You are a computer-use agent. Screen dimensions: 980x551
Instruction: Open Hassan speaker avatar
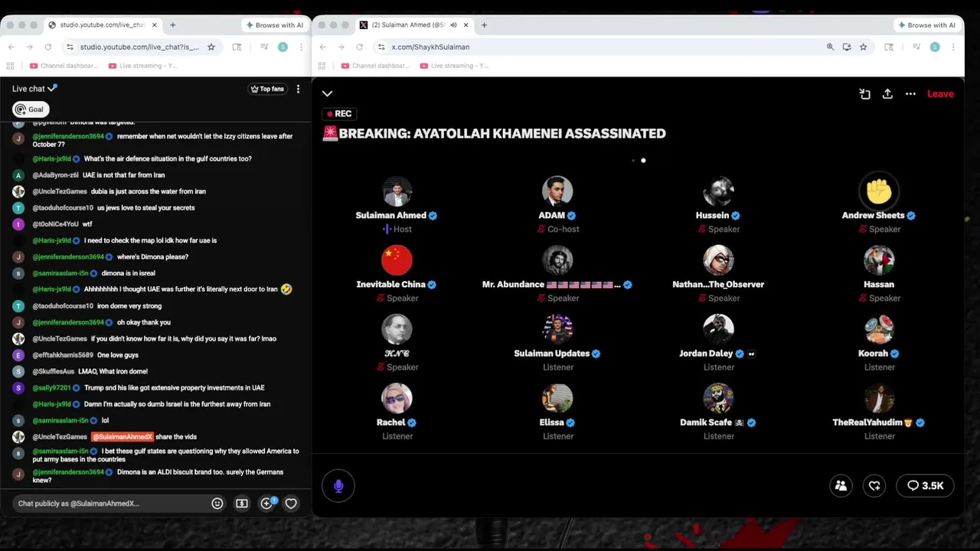click(879, 260)
